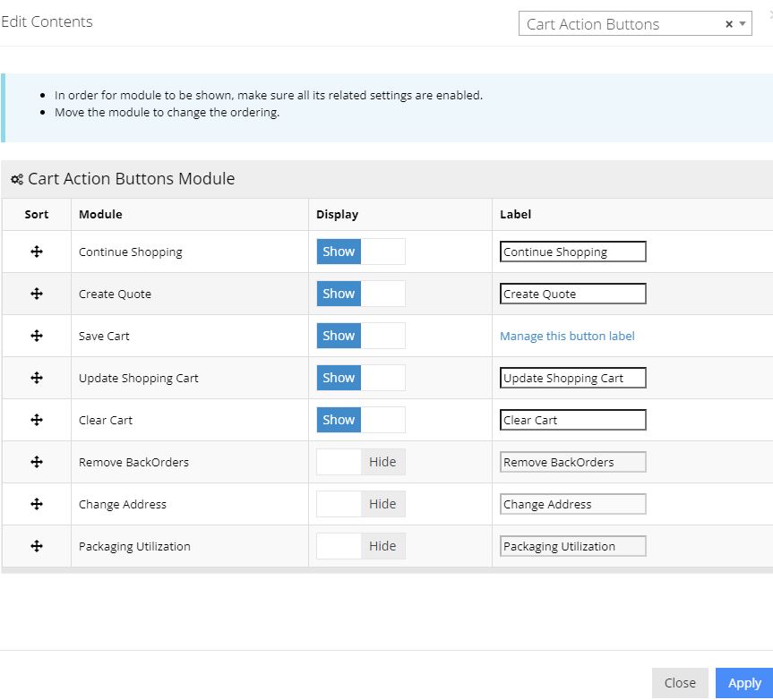Toggle Clear Cart display switch
The height and width of the screenshot is (700, 773).
(361, 420)
